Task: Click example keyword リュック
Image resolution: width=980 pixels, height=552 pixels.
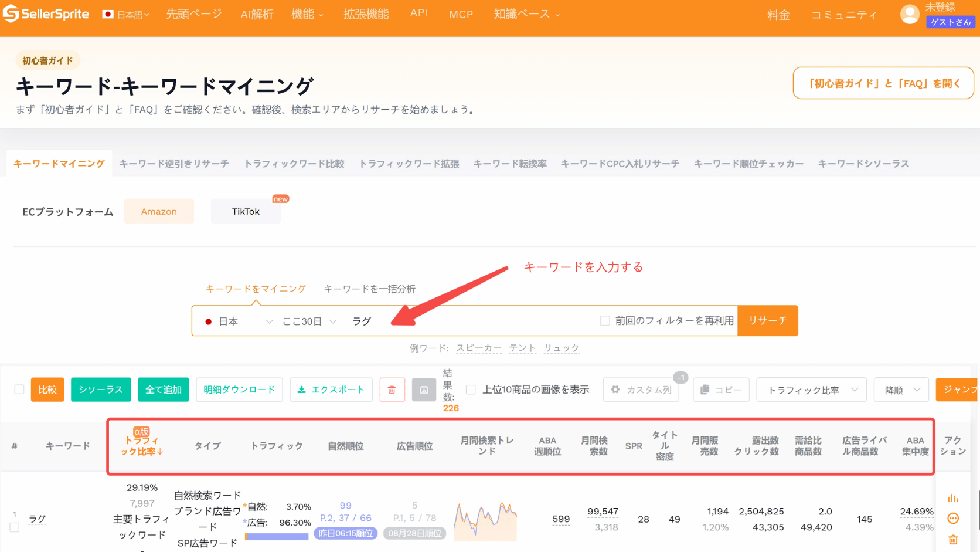Action: (x=562, y=348)
